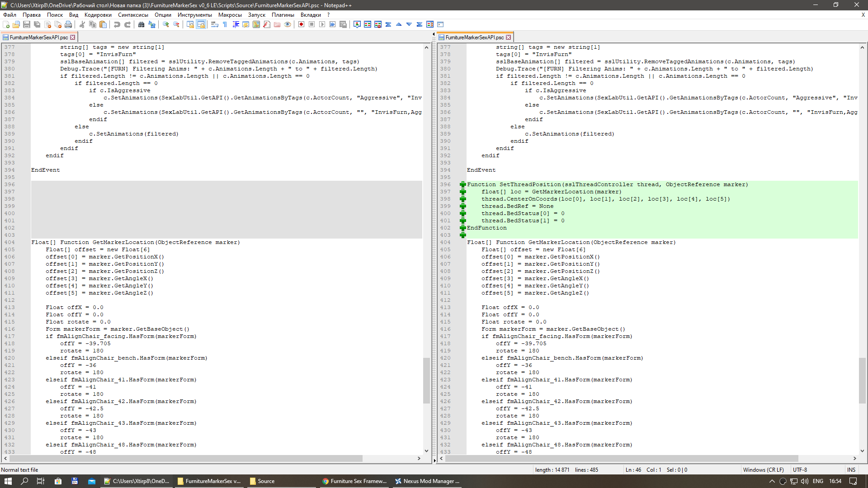This screenshot has width=868, height=488.
Task: Click the Stop macro recording icon
Action: [312, 24]
